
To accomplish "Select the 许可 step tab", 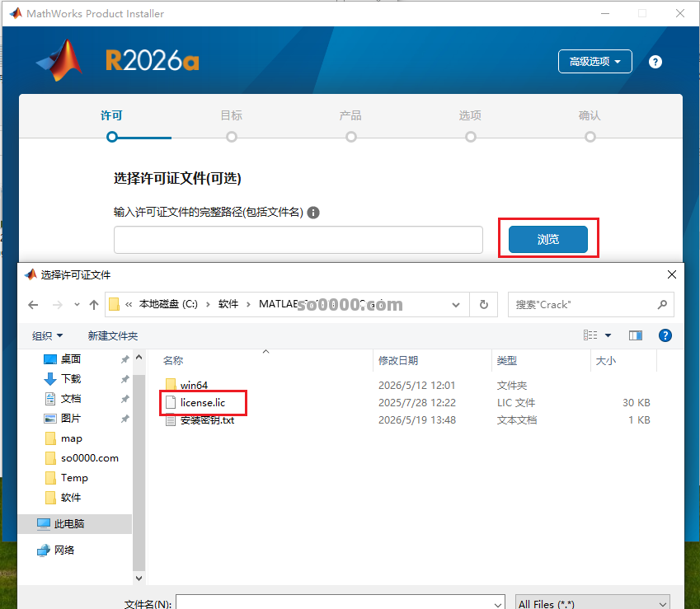I will (111, 115).
